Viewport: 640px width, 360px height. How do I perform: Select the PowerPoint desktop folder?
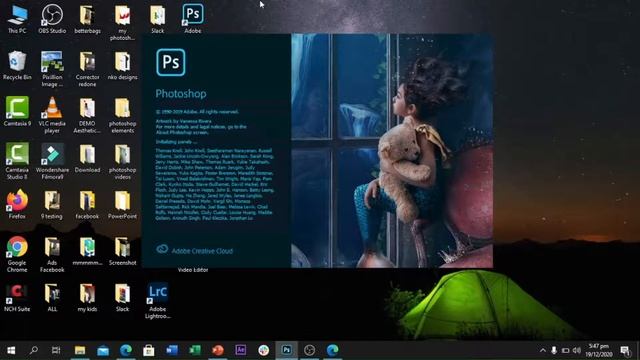pyautogui.click(x=122, y=204)
